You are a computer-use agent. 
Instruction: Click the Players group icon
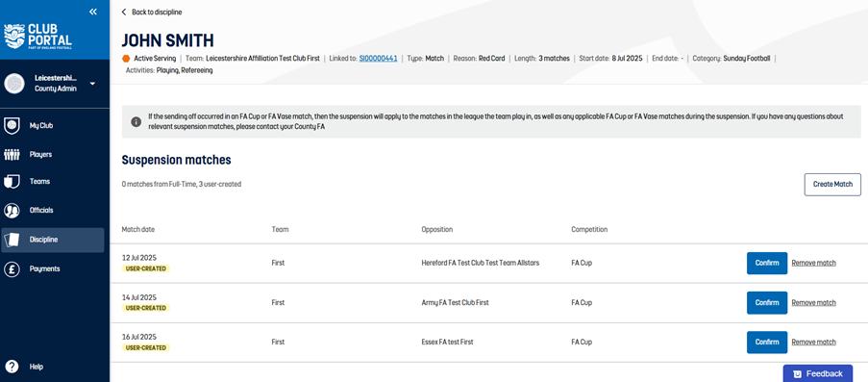12,155
